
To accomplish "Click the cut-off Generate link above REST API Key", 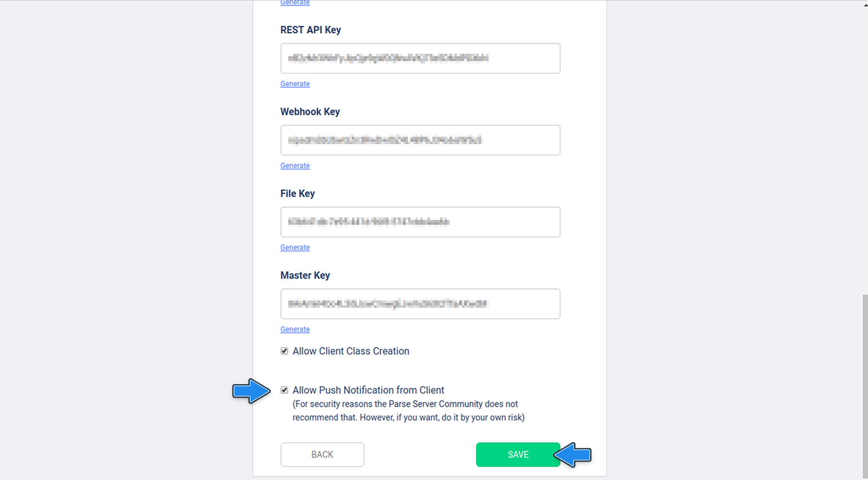I will coord(295,2).
